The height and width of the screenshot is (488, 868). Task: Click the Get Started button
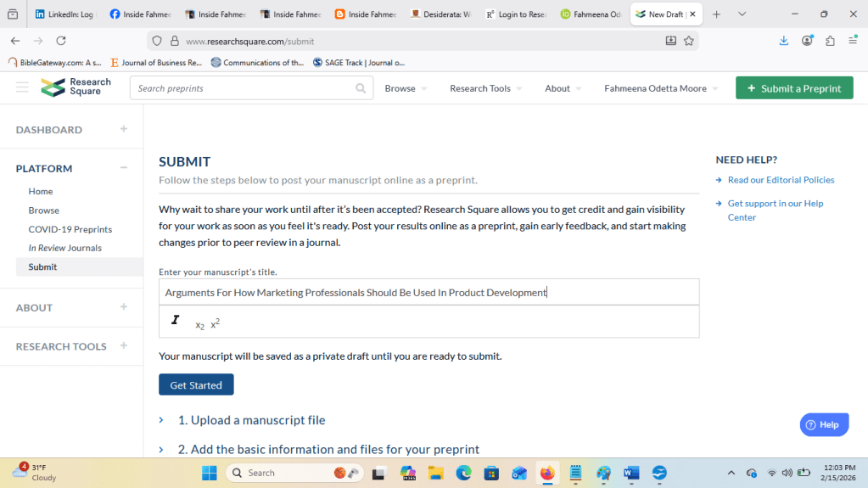pyautogui.click(x=196, y=385)
